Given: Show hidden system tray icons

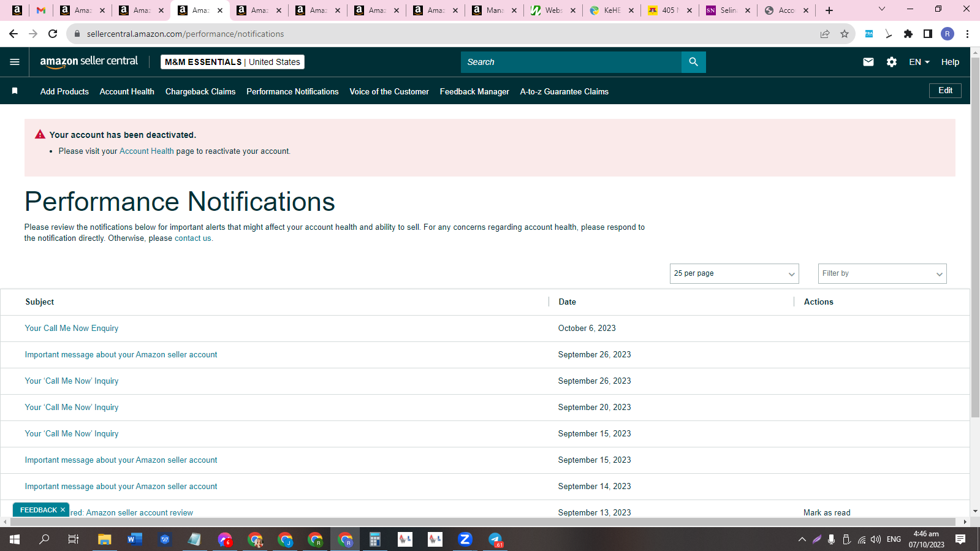Looking at the screenshot, I should point(802,539).
